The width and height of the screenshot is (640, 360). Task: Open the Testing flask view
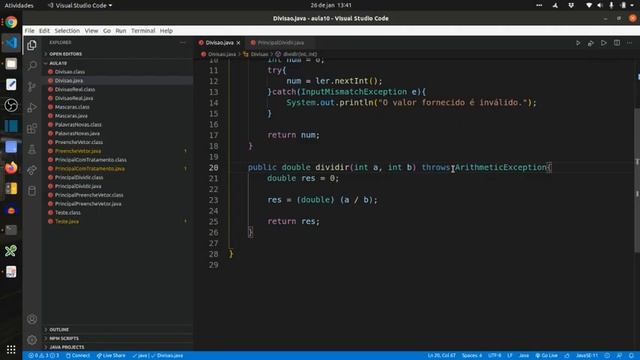(32, 149)
